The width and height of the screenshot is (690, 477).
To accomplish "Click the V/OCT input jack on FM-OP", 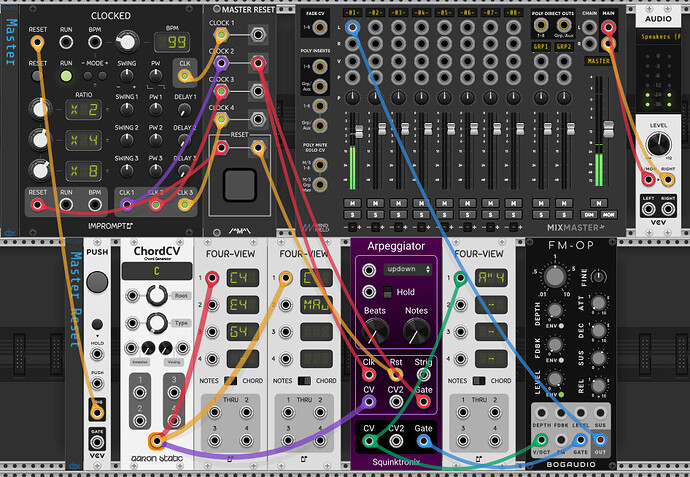I will pos(541,439).
